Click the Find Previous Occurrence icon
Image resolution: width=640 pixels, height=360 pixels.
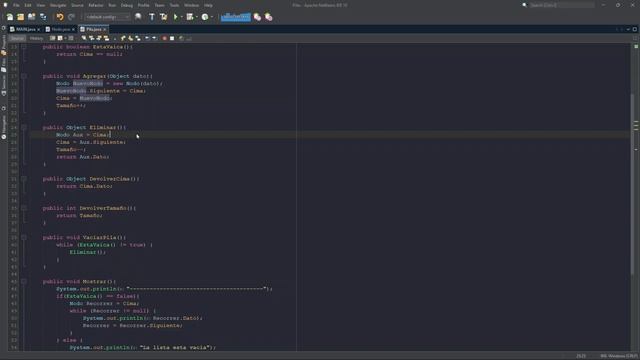click(91, 38)
